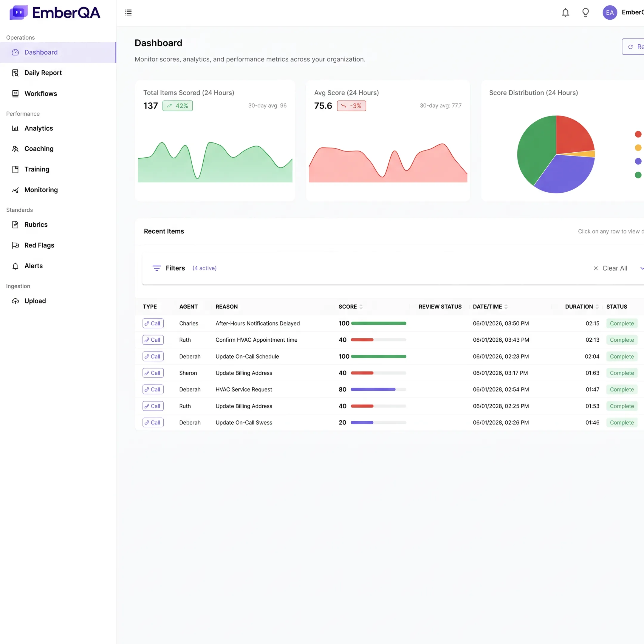Viewport: 644px width, 644px height.
Task: Click the lightbulb tips icon
Action: tap(585, 13)
